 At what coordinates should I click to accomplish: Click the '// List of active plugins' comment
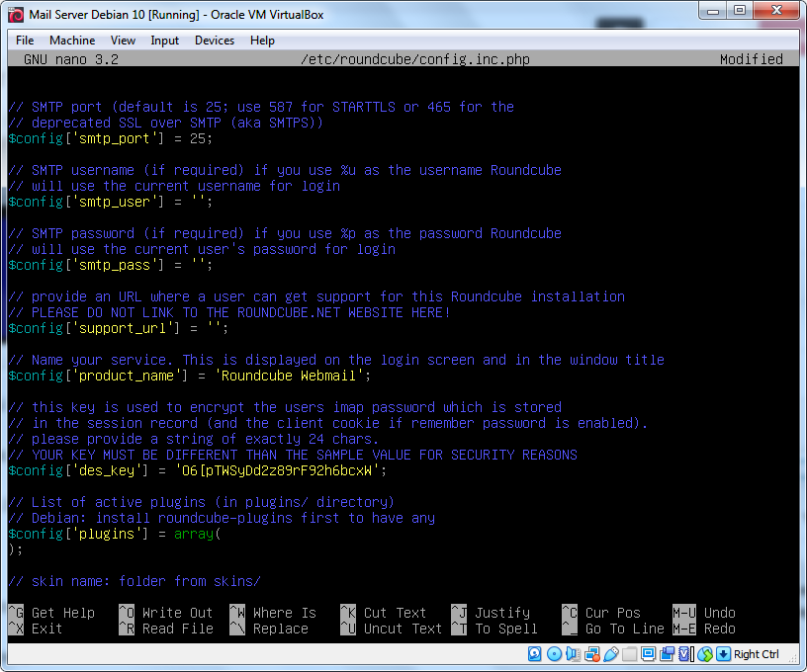201,502
